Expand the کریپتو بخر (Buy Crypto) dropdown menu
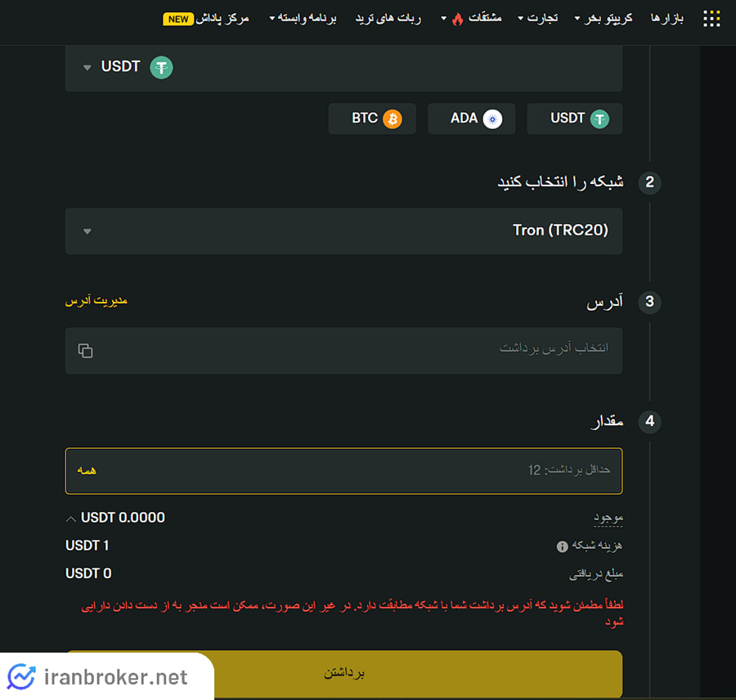The image size is (736, 700). (x=604, y=18)
